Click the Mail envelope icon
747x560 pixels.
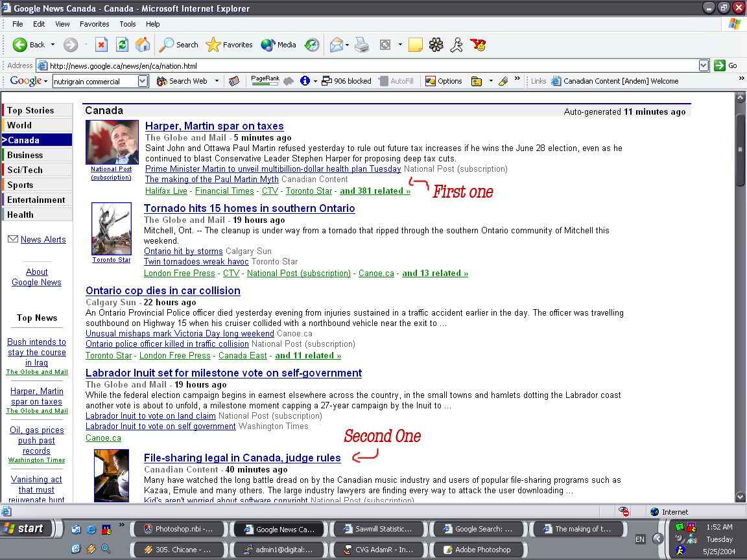[x=336, y=45]
